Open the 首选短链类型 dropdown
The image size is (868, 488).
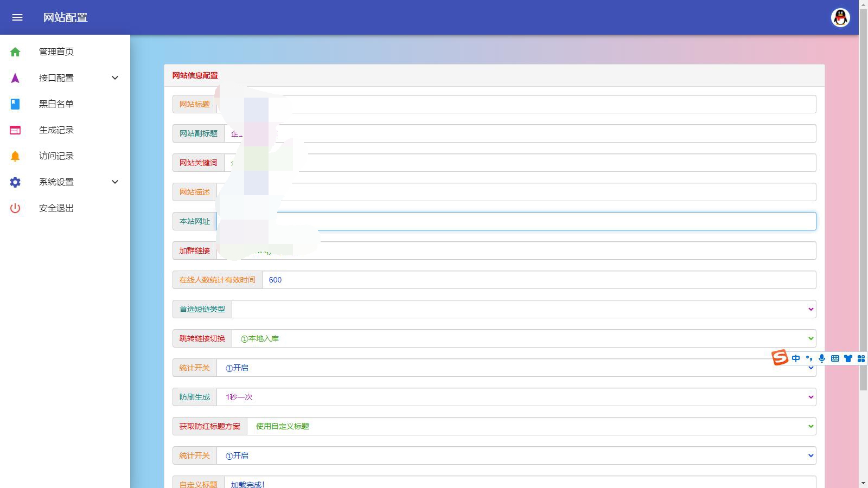pos(524,309)
